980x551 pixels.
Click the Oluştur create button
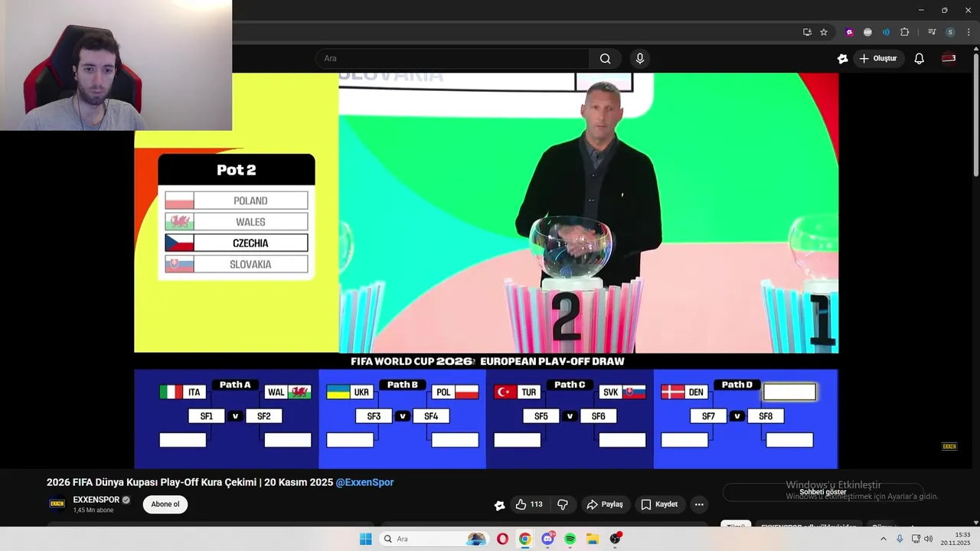878,58
